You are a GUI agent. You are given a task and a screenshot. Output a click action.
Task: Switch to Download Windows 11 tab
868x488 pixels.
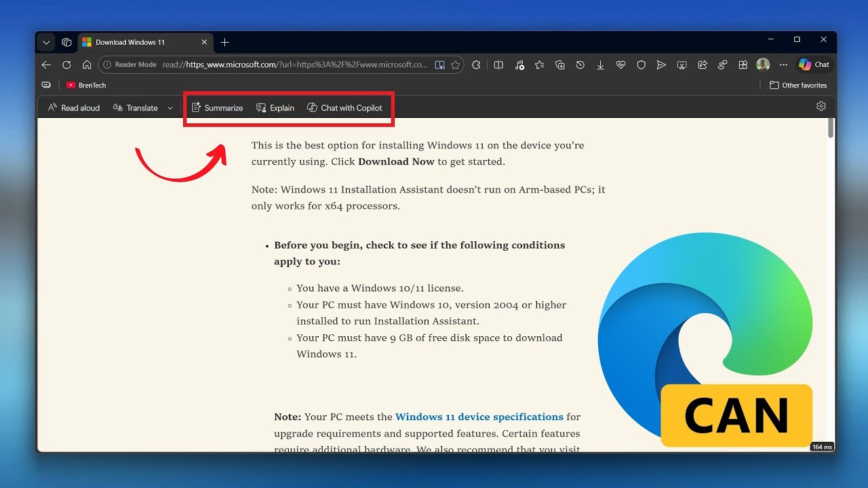click(x=146, y=42)
